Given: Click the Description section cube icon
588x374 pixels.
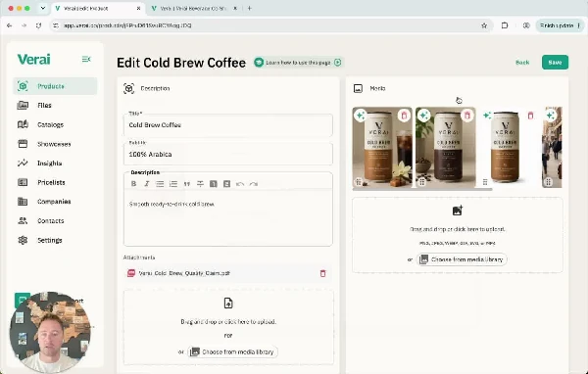Looking at the screenshot, I should tap(129, 88).
